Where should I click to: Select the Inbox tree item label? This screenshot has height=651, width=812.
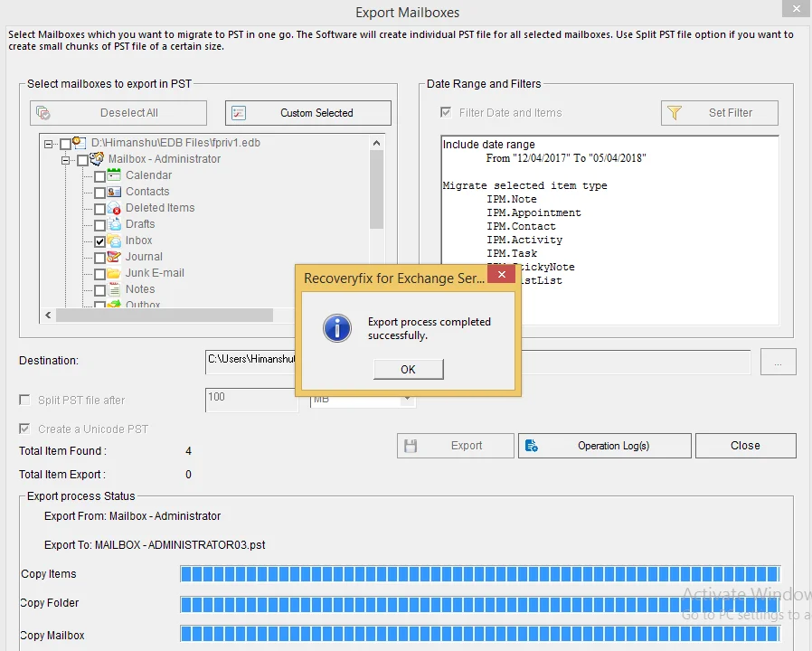click(138, 241)
